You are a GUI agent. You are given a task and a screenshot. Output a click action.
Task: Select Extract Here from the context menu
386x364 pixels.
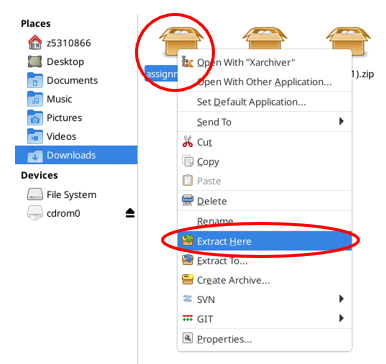coord(265,241)
